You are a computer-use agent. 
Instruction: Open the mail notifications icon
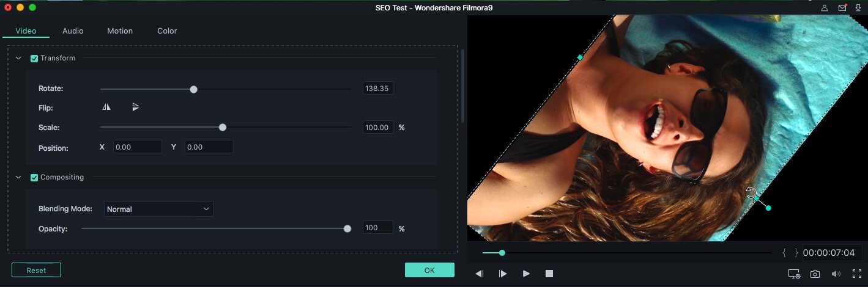[842, 8]
